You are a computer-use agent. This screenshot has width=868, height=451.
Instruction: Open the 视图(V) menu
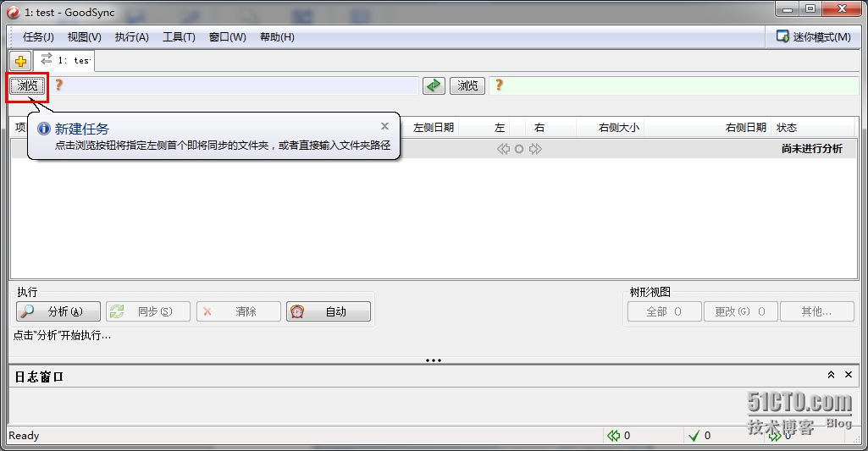pyautogui.click(x=84, y=37)
